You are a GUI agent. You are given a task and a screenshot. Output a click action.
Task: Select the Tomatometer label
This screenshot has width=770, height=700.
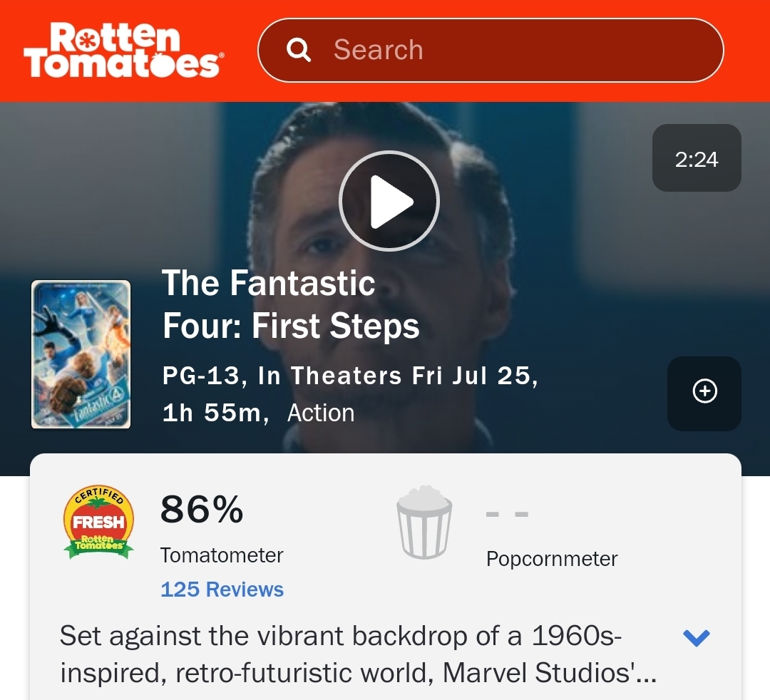pyautogui.click(x=222, y=555)
